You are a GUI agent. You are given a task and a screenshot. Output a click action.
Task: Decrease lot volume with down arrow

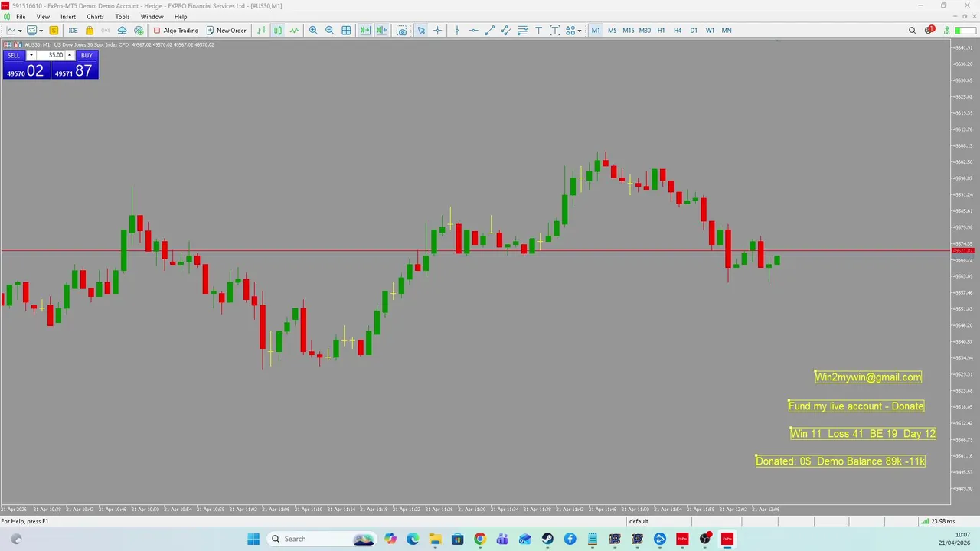[x=31, y=55]
